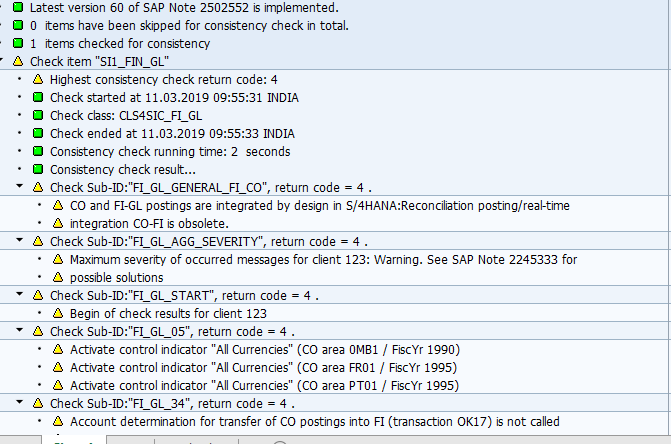Click green icon next to Check started line
The height and width of the screenshot is (444, 671).
point(38,97)
